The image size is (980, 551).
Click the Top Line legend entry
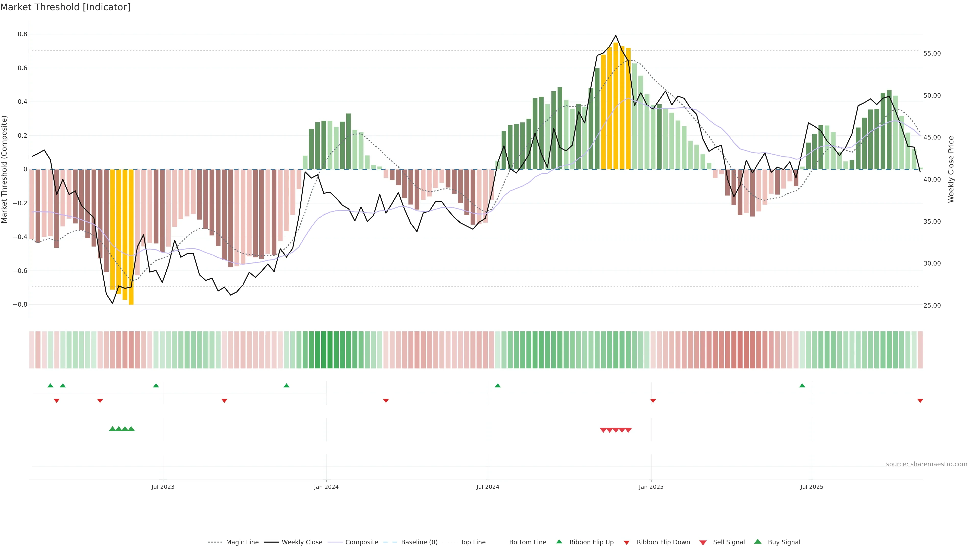[473, 542]
